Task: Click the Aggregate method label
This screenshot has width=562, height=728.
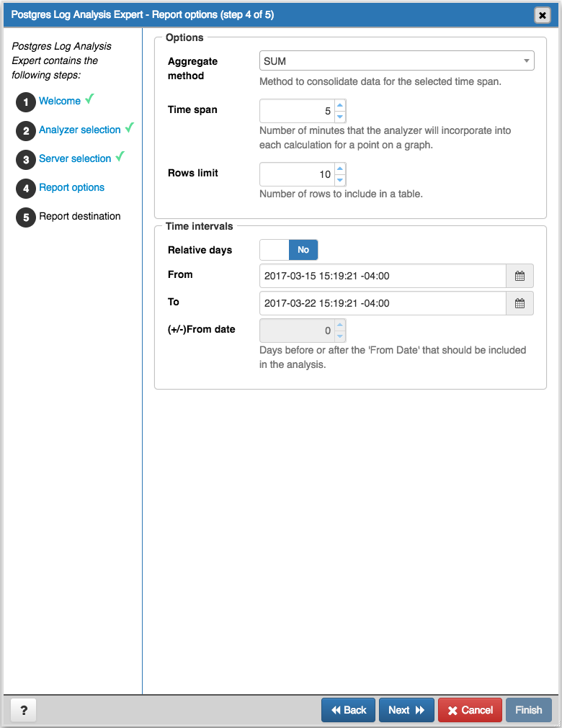Action: [x=193, y=68]
